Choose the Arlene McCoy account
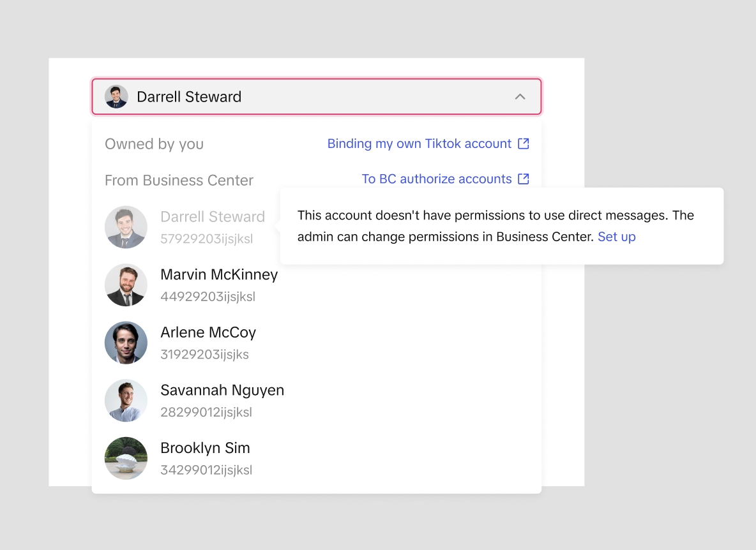 316,343
